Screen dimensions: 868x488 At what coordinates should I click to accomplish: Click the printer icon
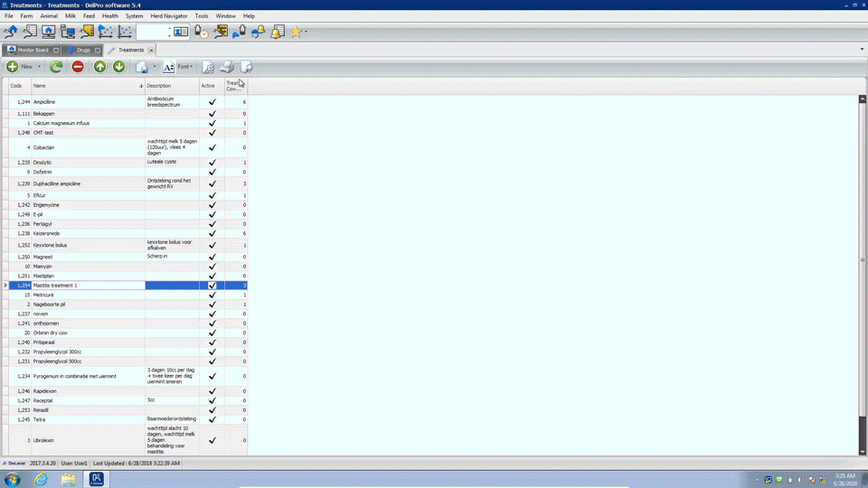pyautogui.click(x=227, y=67)
